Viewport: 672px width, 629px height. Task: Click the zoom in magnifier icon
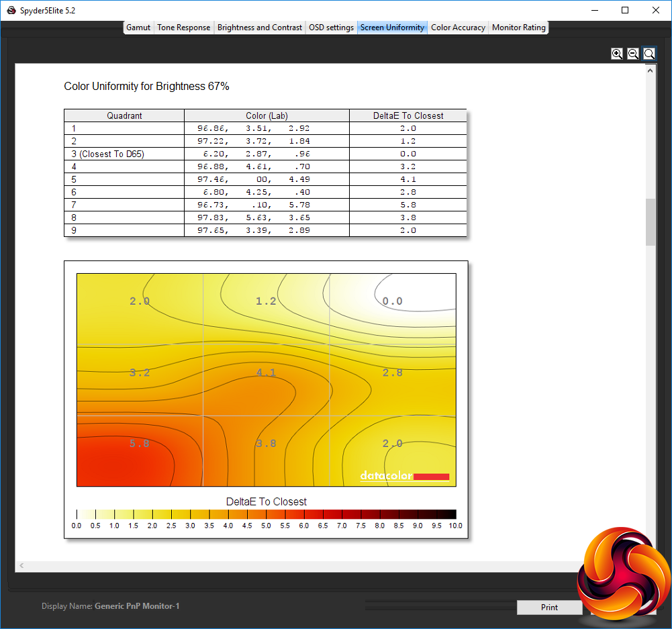(x=617, y=54)
